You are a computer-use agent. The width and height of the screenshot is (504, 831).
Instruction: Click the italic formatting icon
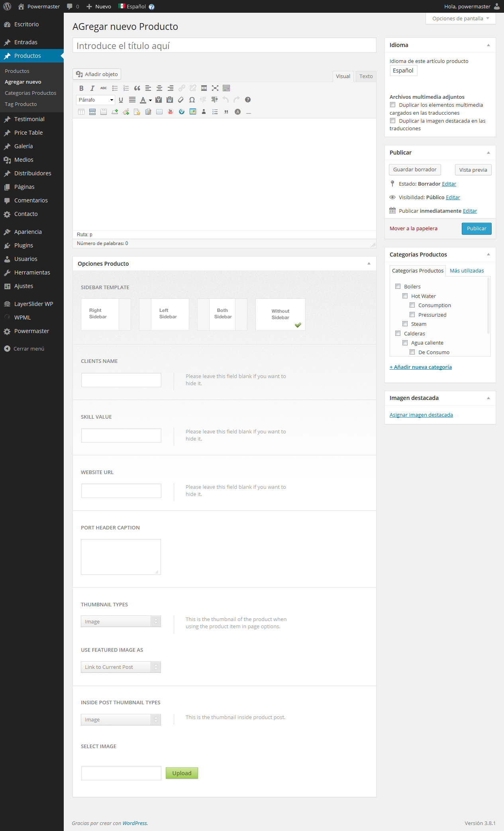tap(92, 88)
